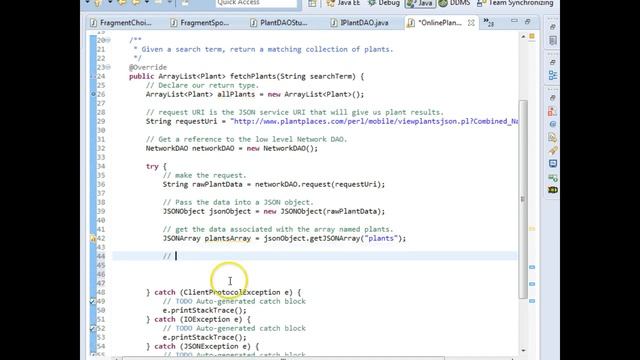Image resolution: width=640 pixels, height=360 pixels.
Task: Click the @Override annotation on line 23
Action: tap(148, 67)
